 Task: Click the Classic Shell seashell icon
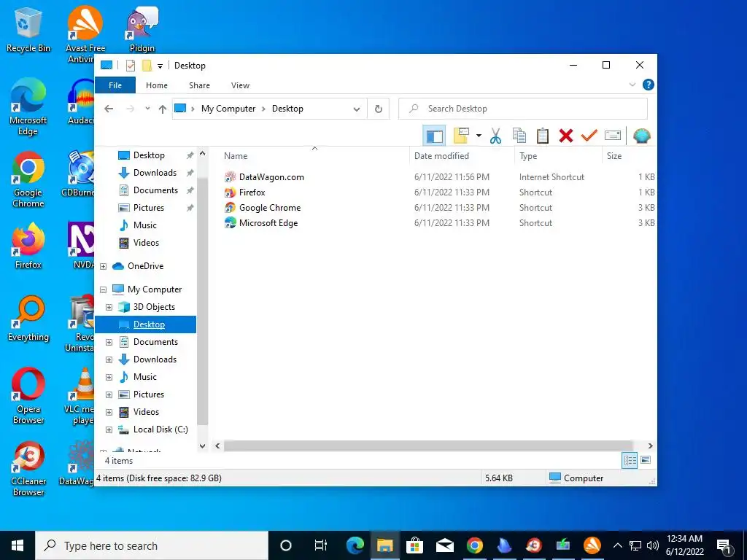pos(642,136)
